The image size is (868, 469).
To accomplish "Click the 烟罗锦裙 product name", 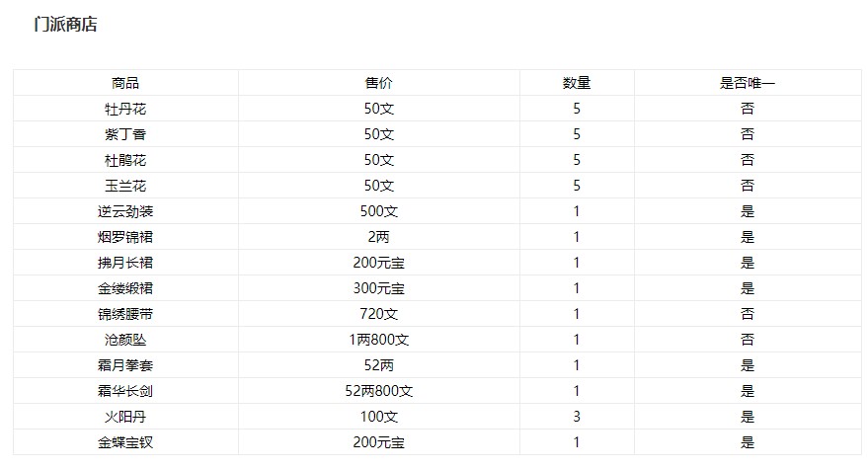I will point(125,237).
